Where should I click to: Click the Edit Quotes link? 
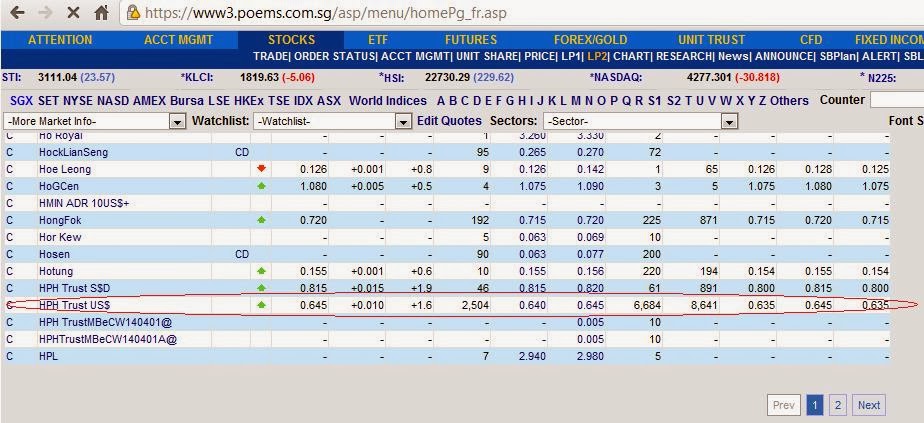pos(450,121)
